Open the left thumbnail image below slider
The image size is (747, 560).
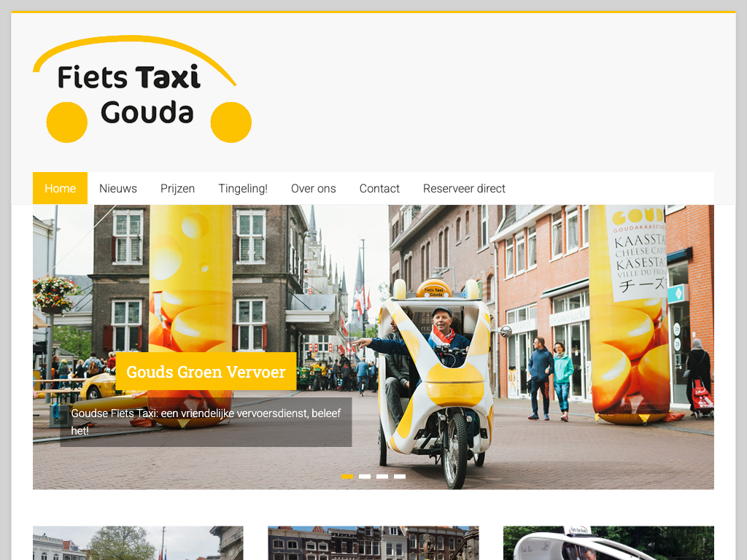tap(138, 543)
